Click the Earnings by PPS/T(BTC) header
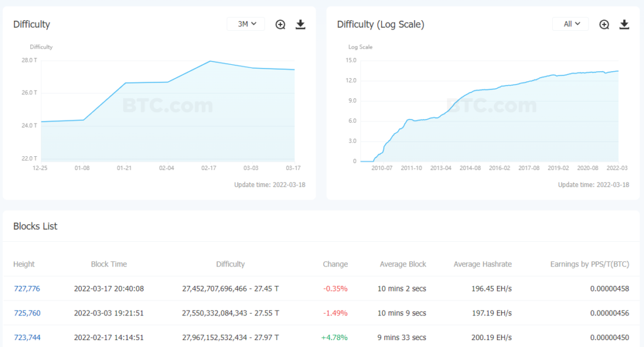This screenshot has height=347, width=644. [x=590, y=265]
